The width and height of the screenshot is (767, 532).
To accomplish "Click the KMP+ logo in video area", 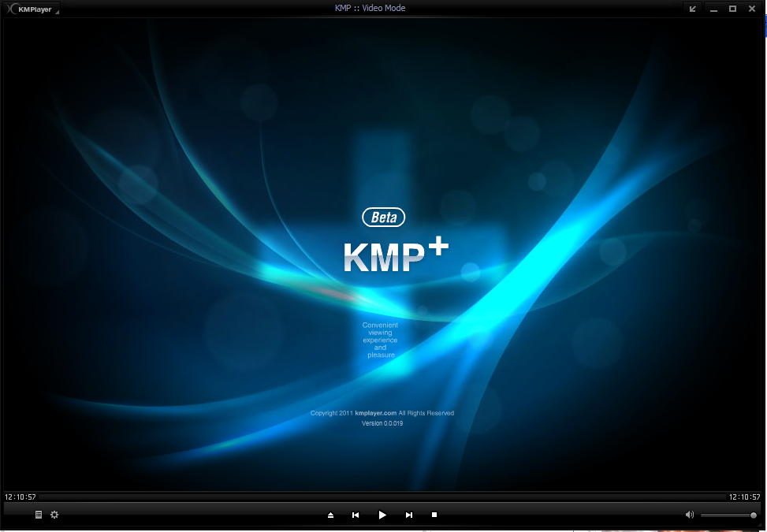I will point(395,255).
